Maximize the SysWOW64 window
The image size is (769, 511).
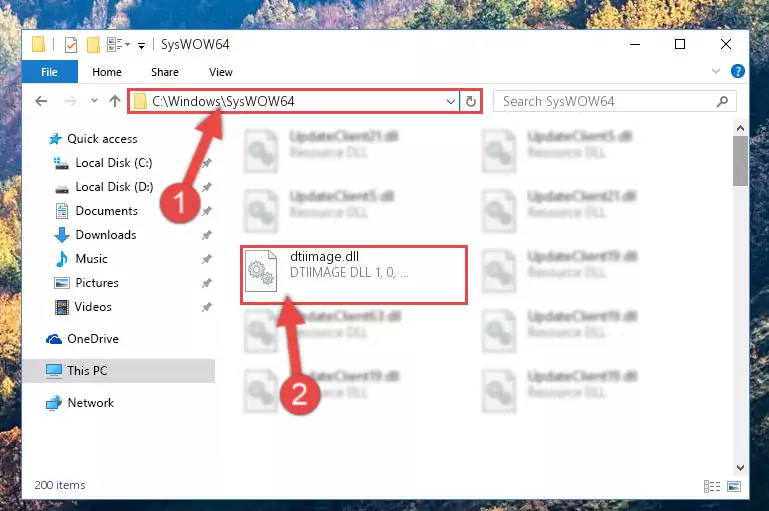[x=680, y=44]
